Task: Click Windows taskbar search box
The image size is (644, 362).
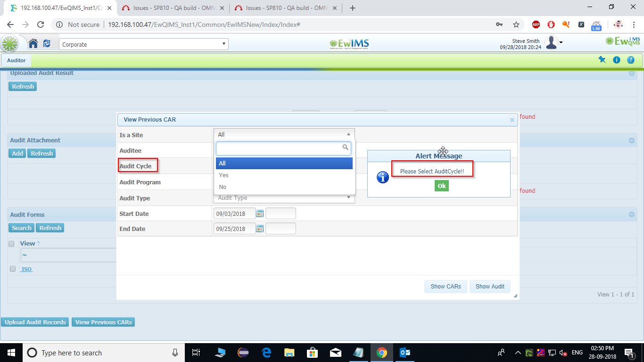Action: [x=103, y=353]
